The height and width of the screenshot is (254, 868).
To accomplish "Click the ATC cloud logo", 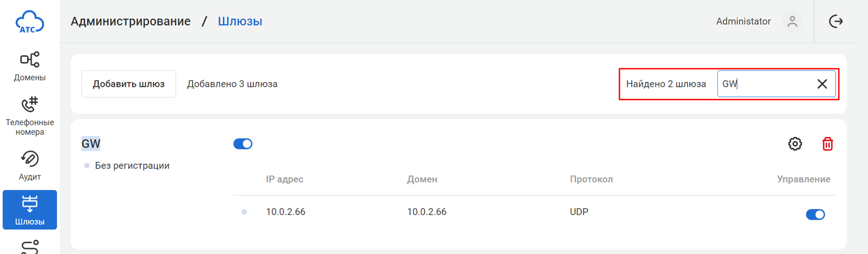I will point(30,22).
